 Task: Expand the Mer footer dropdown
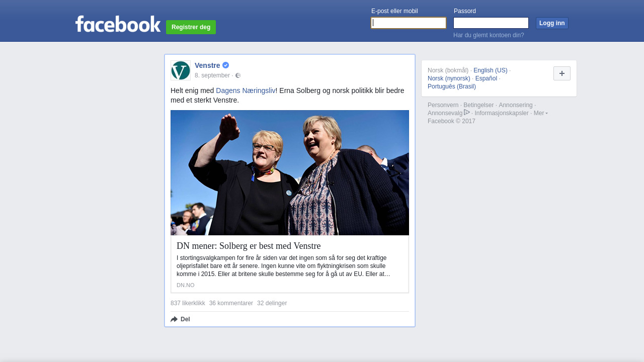click(541, 113)
